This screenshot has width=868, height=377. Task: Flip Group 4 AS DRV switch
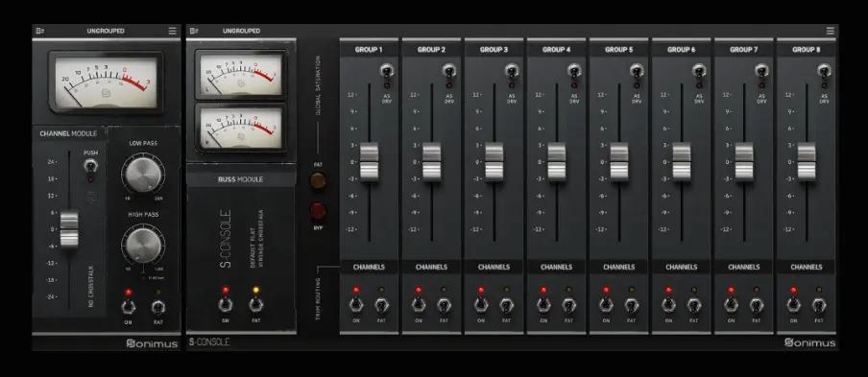(573, 71)
